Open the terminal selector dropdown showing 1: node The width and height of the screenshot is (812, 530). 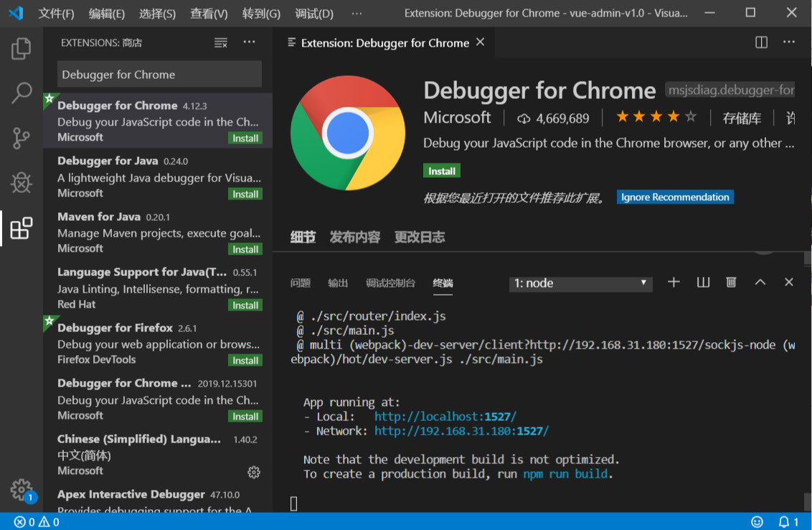pos(580,283)
